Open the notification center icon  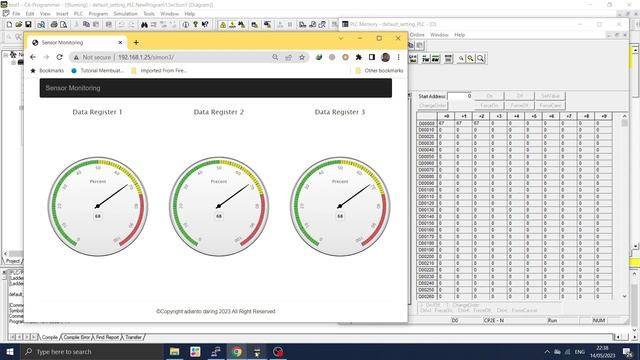coord(627,351)
